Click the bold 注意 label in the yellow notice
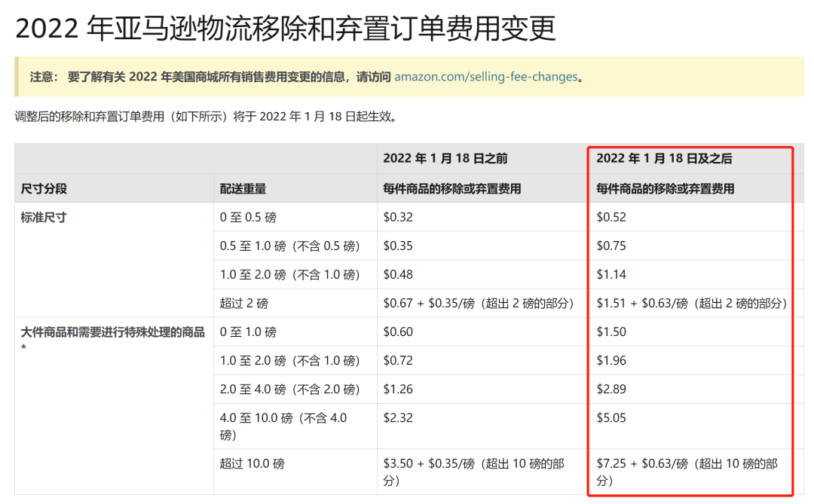Screen dimensions: 814x504 (44, 77)
